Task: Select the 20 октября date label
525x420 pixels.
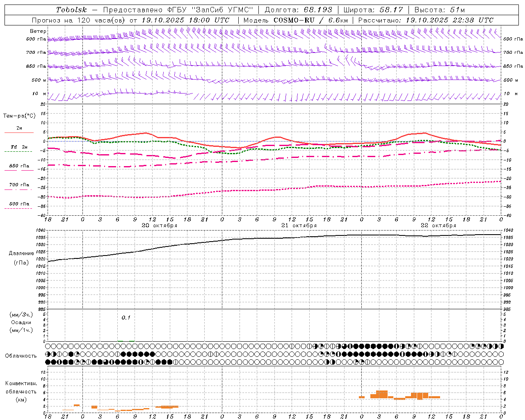Action: pos(160,226)
